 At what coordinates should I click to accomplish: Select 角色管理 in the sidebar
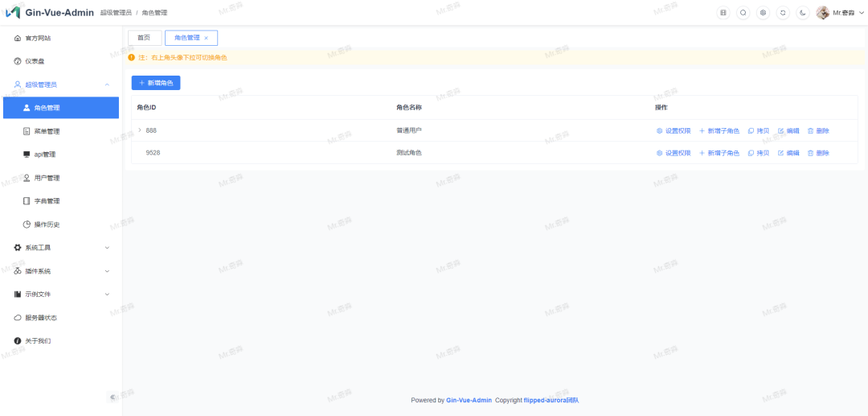coord(61,108)
